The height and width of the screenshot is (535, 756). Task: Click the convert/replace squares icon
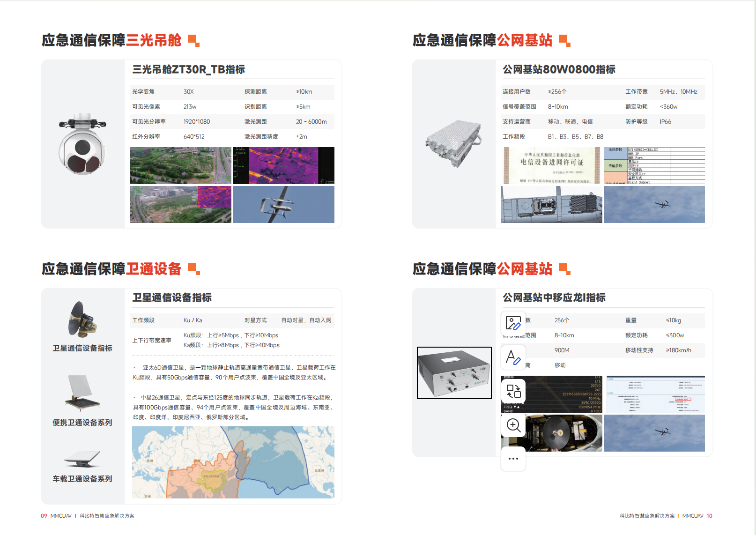[513, 391]
